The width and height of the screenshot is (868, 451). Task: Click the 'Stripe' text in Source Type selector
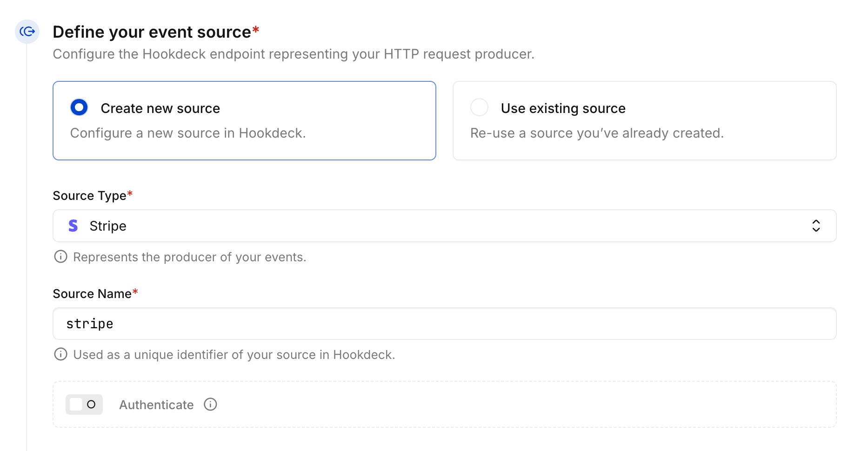[108, 226]
